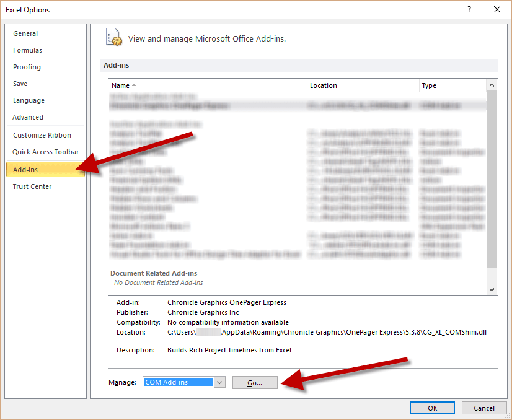Select the Language options category
Screen dimensions: 512x420
tap(29, 100)
